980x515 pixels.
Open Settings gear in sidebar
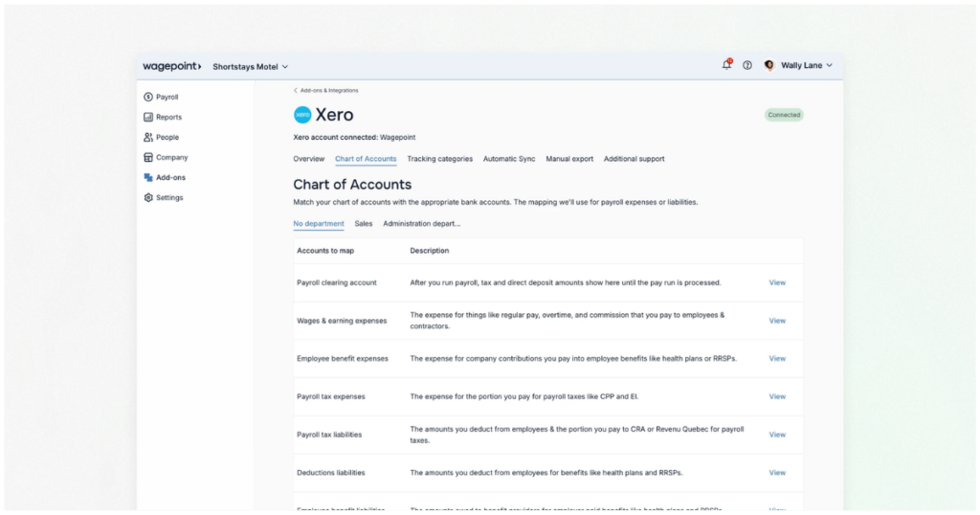163,197
